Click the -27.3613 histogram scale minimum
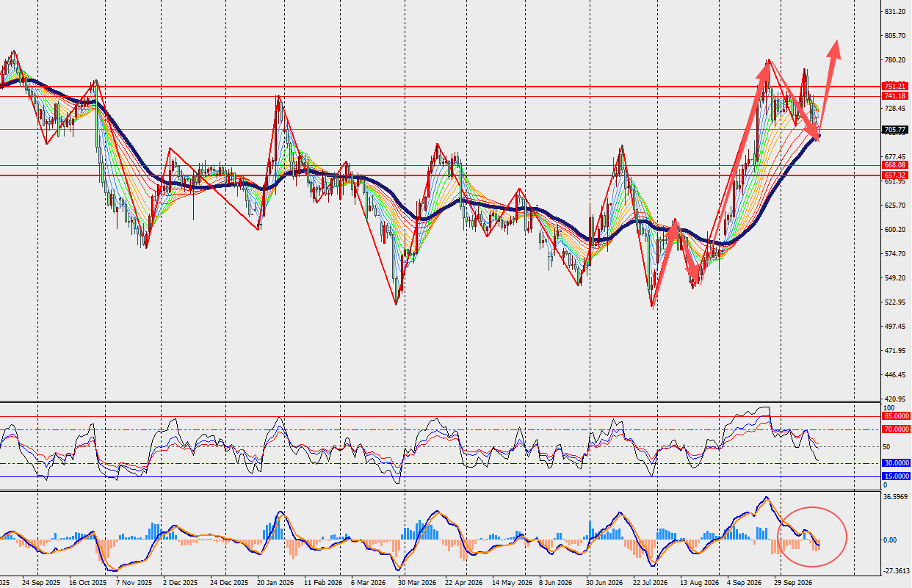 pyautogui.click(x=897, y=570)
